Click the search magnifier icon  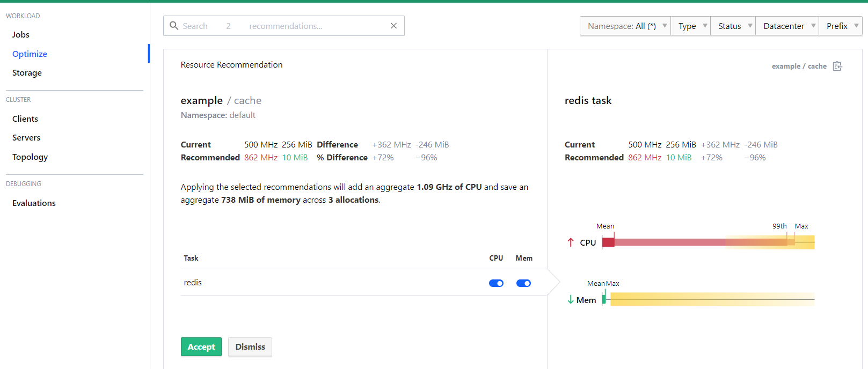[174, 26]
